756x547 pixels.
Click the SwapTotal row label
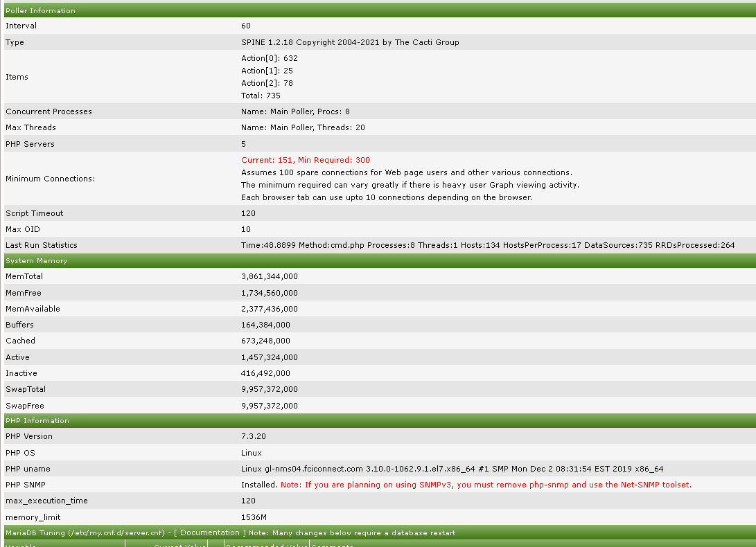(x=26, y=389)
